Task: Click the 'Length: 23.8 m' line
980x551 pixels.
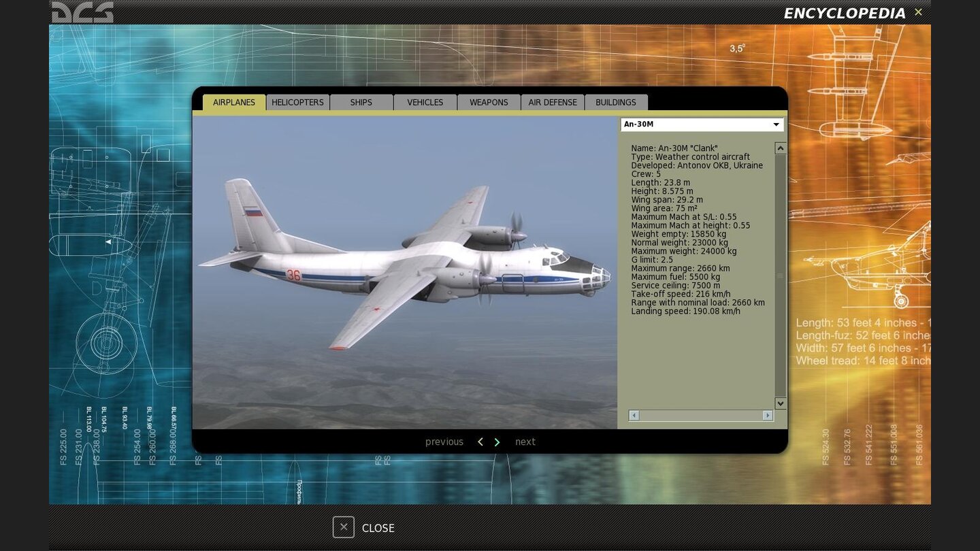Action: point(660,182)
